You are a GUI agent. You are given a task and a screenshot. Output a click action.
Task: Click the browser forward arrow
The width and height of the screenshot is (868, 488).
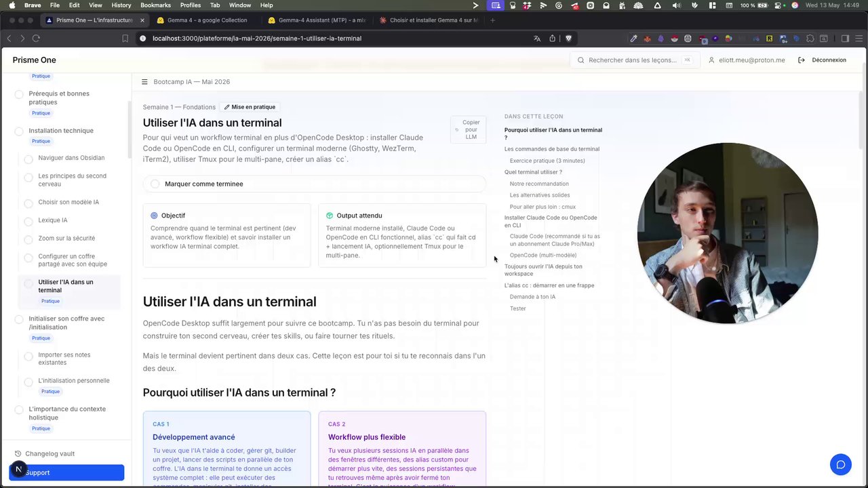[22, 39]
